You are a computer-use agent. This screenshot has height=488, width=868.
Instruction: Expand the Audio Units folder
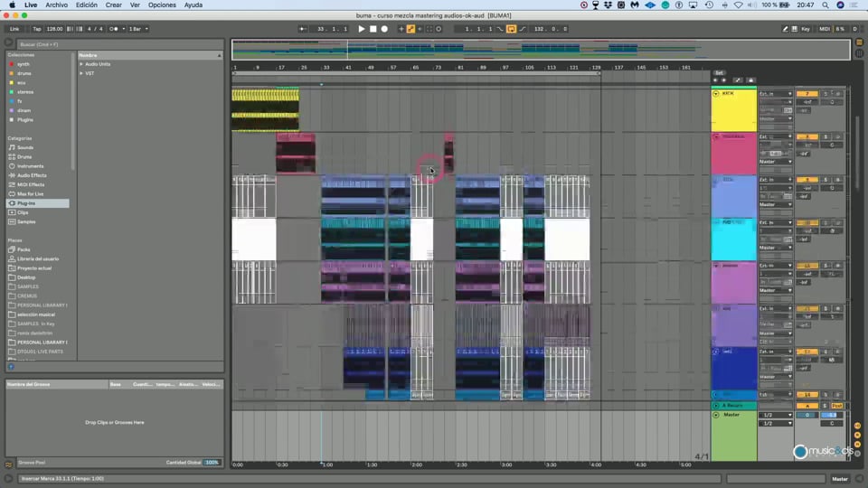click(81, 64)
